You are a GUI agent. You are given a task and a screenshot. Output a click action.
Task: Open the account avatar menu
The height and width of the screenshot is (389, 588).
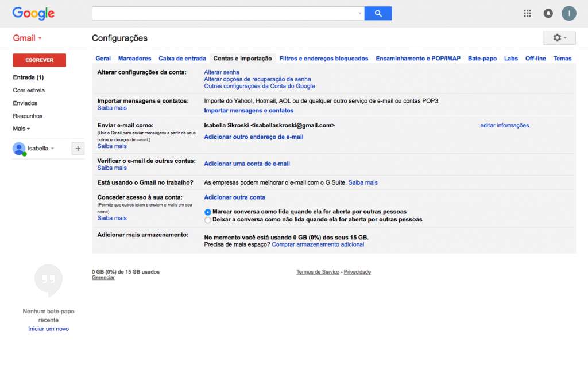[x=568, y=14]
